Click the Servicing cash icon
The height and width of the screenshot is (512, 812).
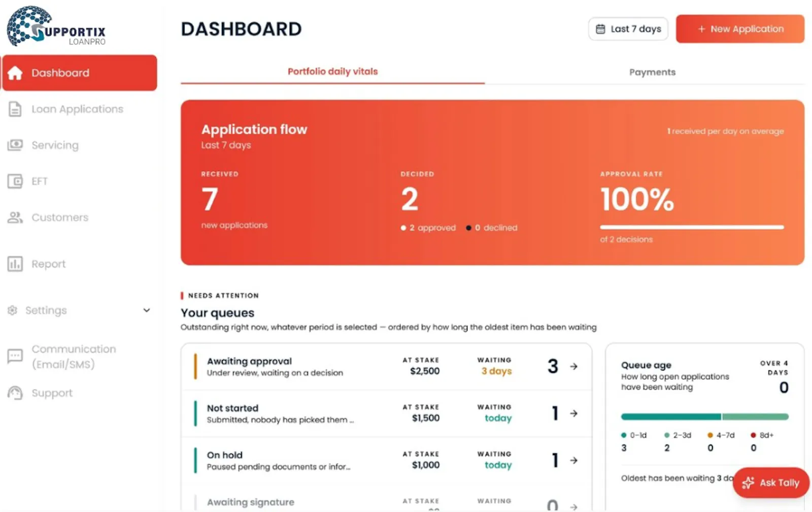[x=15, y=145]
